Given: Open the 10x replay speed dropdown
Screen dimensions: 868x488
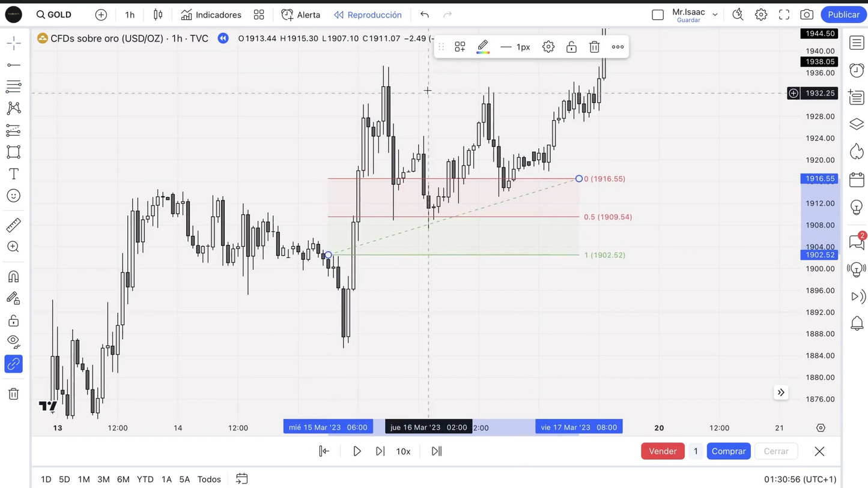Looking at the screenshot, I should pyautogui.click(x=403, y=451).
